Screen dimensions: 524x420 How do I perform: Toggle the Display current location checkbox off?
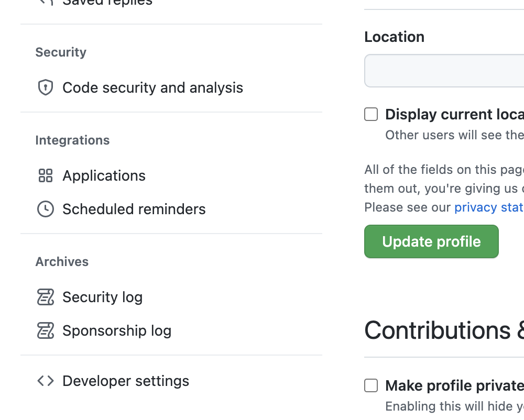370,114
